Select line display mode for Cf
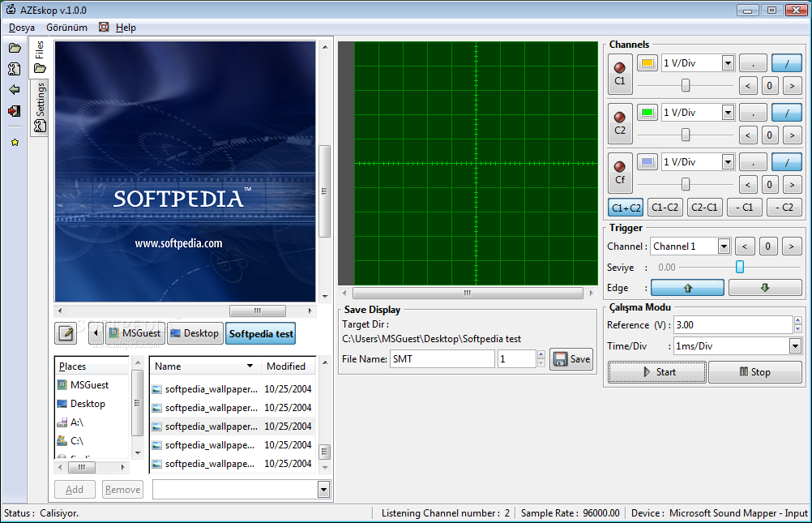Screen dimensions: 812x523 [x=787, y=161]
